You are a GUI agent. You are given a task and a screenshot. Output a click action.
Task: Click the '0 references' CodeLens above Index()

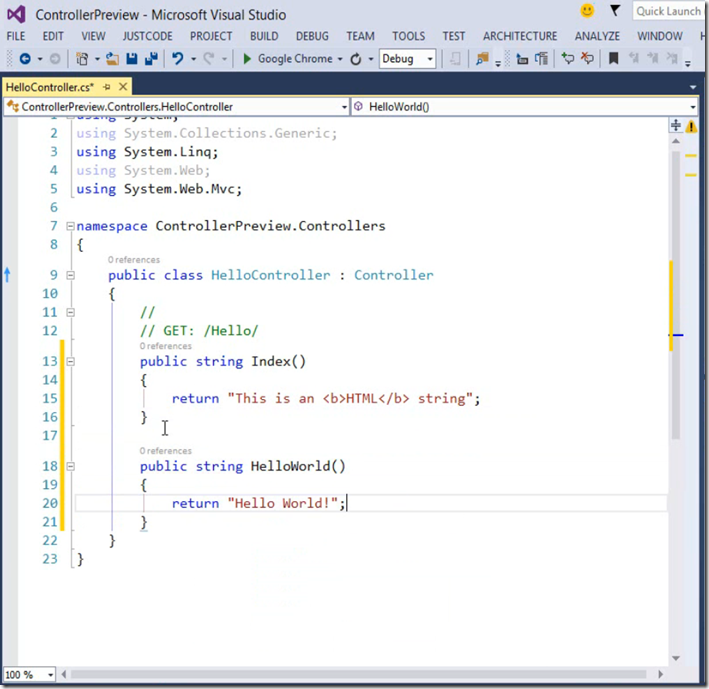(165, 346)
